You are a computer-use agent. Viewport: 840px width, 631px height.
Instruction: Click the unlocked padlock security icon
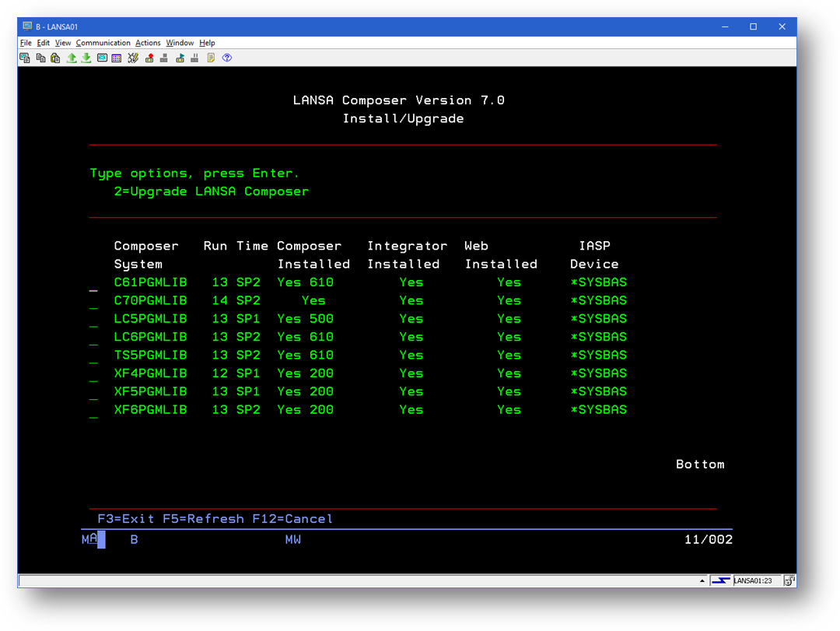(789, 580)
